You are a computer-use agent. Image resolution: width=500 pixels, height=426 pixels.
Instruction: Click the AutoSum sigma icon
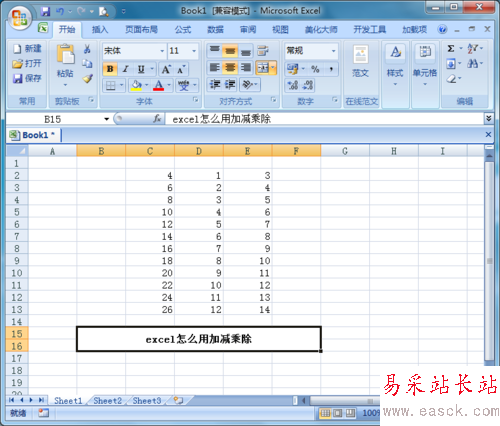(451, 49)
